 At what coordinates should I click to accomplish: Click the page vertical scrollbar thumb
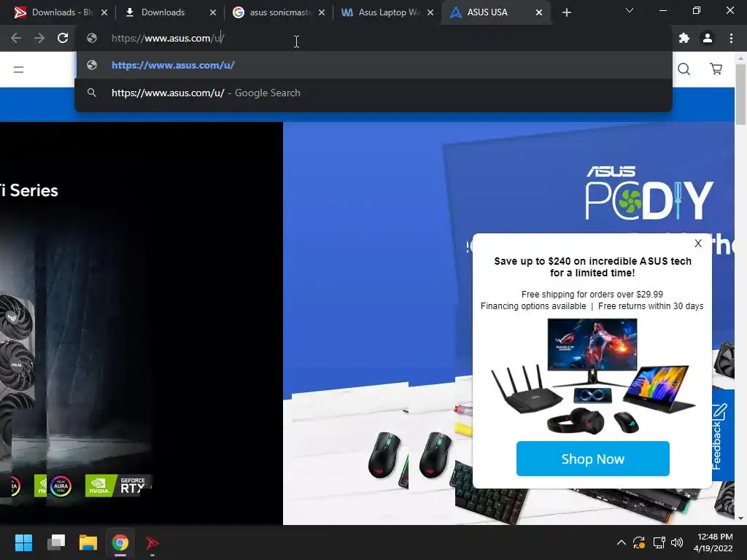click(x=740, y=94)
